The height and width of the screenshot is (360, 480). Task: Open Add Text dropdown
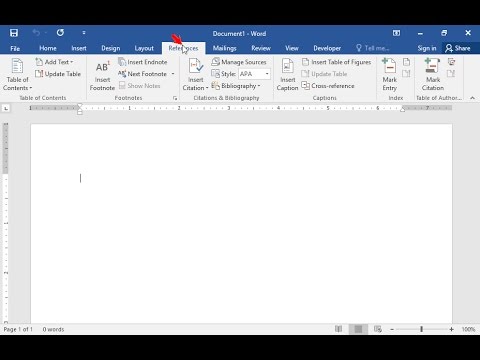(x=55, y=62)
